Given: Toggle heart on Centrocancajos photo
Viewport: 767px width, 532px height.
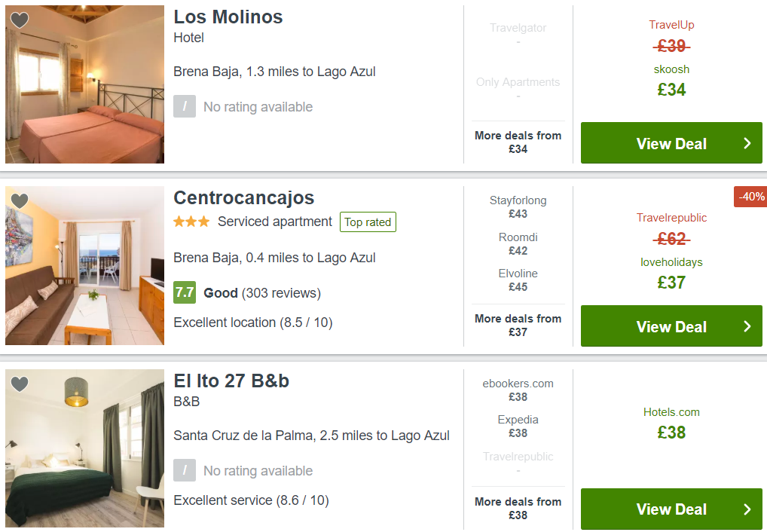Looking at the screenshot, I should coord(20,201).
